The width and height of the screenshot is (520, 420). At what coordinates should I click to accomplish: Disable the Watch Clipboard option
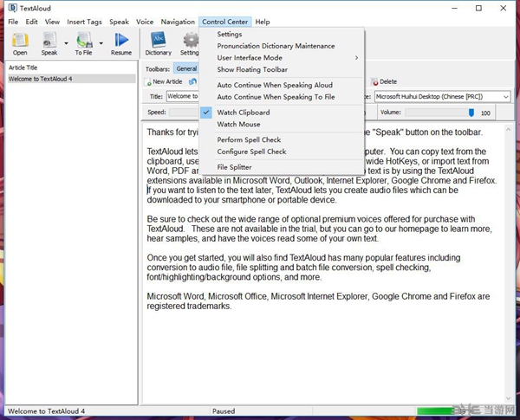pyautogui.click(x=243, y=113)
